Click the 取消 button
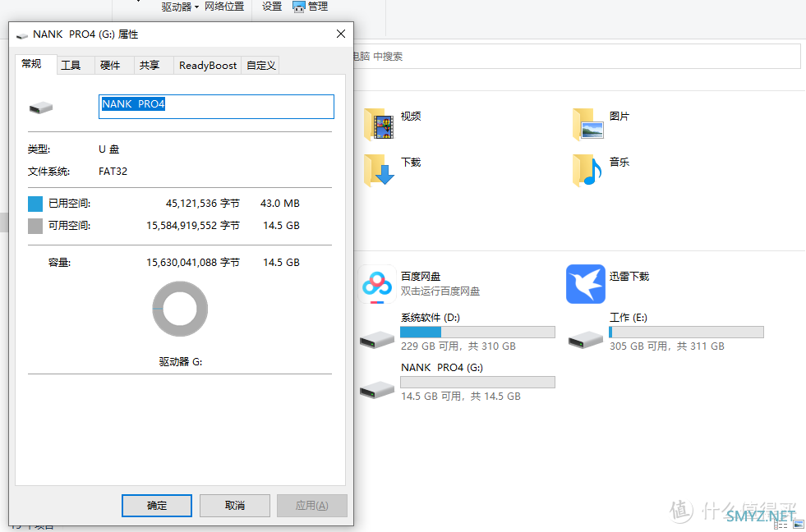 [235, 506]
